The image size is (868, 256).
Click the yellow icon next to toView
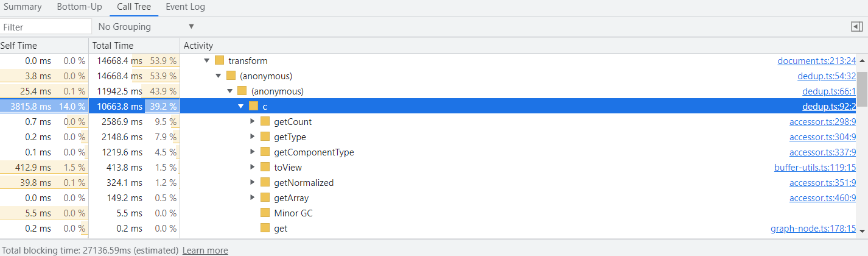pos(265,168)
